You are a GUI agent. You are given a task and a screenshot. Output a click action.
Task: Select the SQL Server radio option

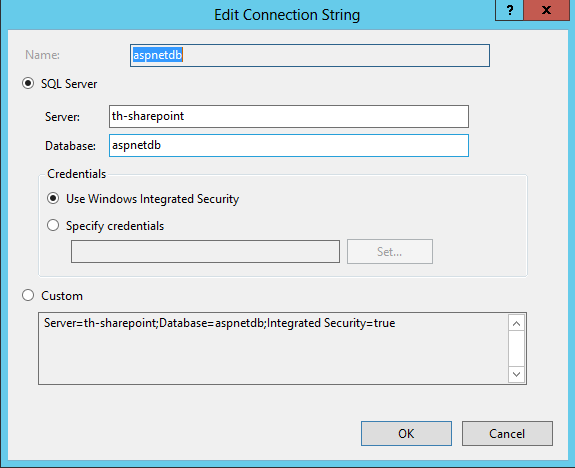(28, 84)
